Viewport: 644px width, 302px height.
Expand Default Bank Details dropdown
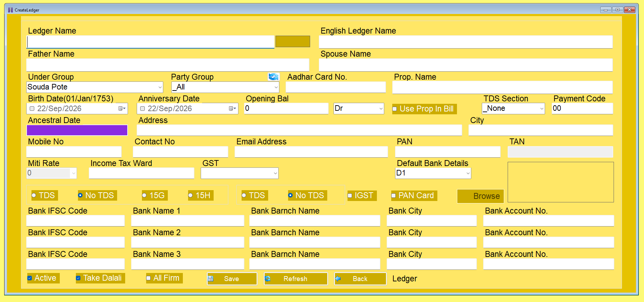[x=468, y=173]
